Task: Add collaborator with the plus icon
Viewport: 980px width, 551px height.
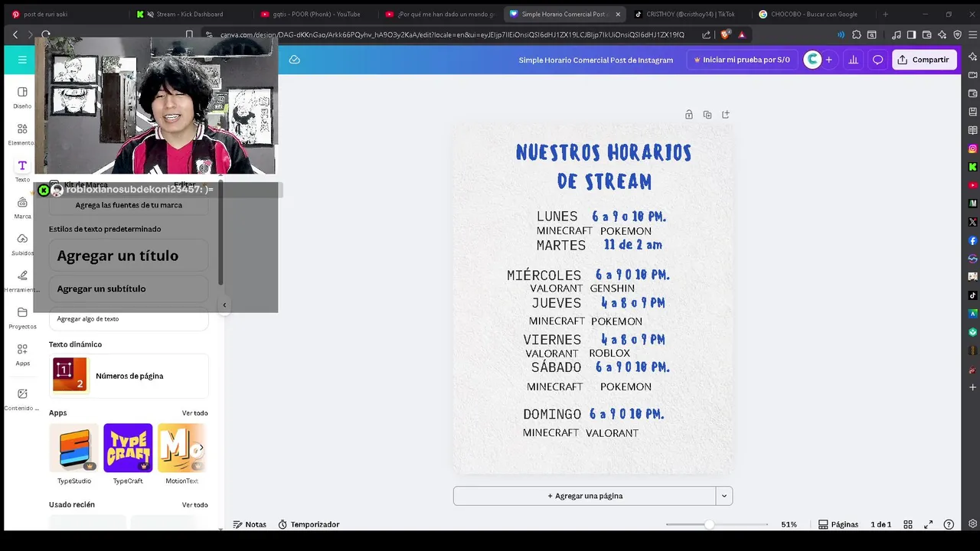Action: (828, 60)
